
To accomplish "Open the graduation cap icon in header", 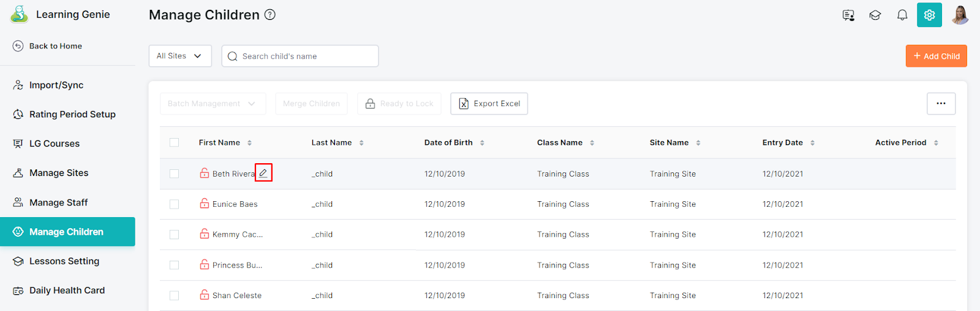I will coord(875,15).
